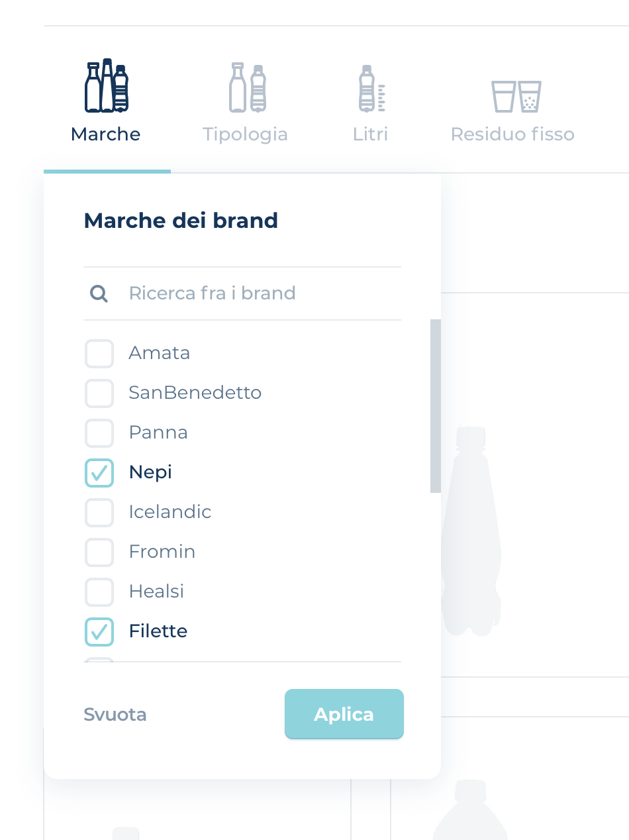629x840 pixels.
Task: Click the Residuo fisso glasses icon
Action: coord(516,96)
